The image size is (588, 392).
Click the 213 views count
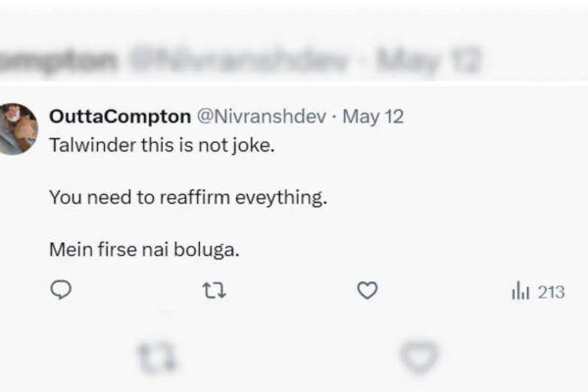551,292
